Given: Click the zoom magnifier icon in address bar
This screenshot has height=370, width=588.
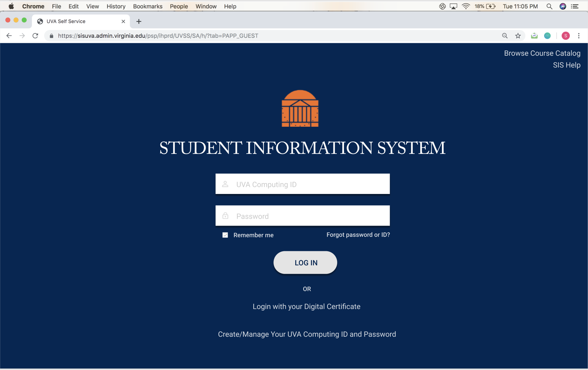Looking at the screenshot, I should tap(505, 36).
